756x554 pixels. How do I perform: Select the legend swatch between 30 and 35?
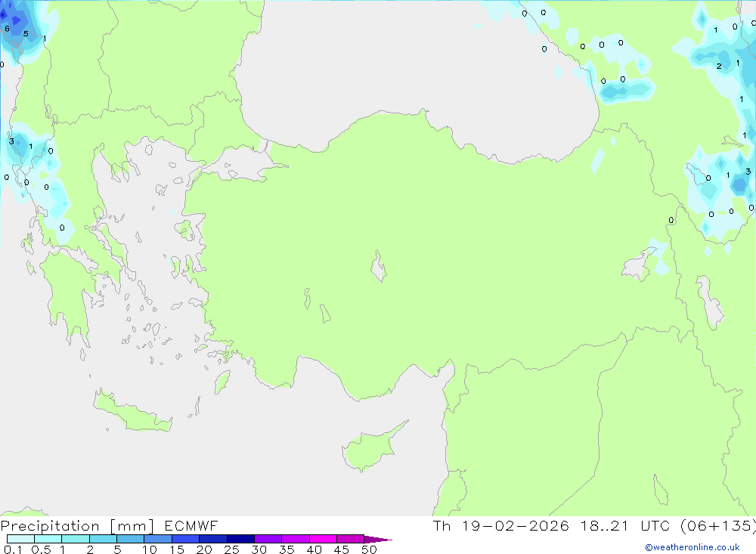tap(268, 539)
